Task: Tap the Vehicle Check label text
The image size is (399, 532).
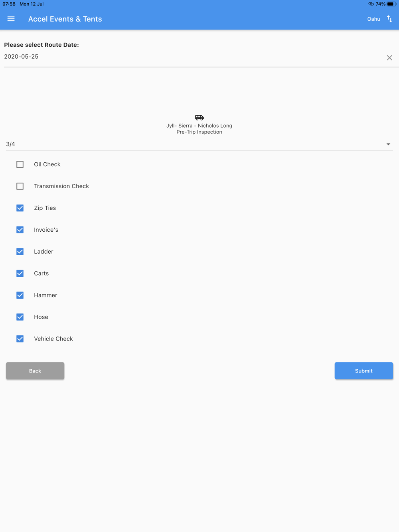Action: [53, 339]
